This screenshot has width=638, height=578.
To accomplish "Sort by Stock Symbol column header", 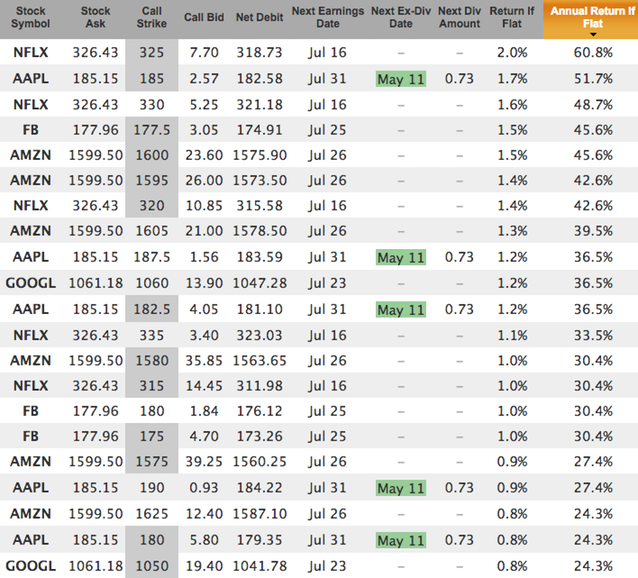I will (31, 17).
